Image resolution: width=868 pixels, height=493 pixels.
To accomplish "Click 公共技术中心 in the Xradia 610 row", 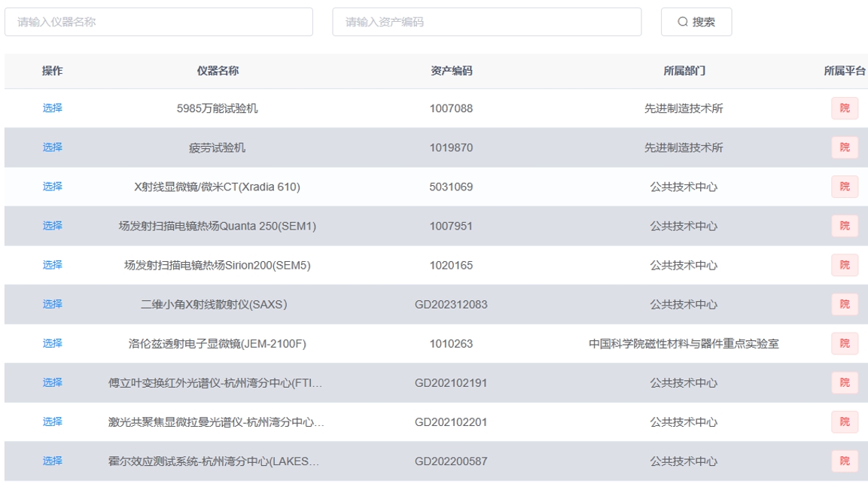I will (x=684, y=187).
